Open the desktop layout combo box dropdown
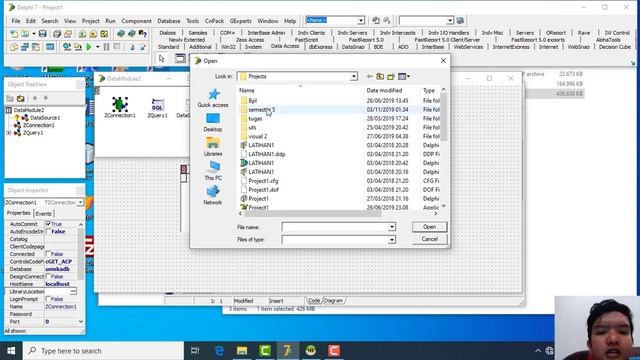Screen dimensions: 640x360 [x=361, y=20]
